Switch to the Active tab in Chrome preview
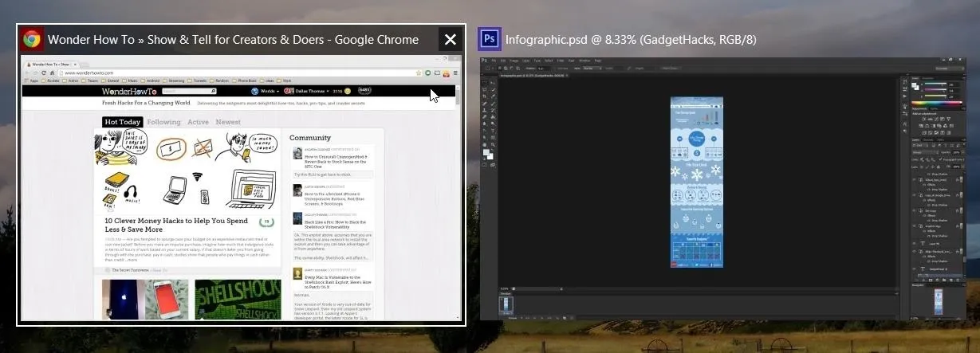The width and height of the screenshot is (980, 353). (x=198, y=122)
